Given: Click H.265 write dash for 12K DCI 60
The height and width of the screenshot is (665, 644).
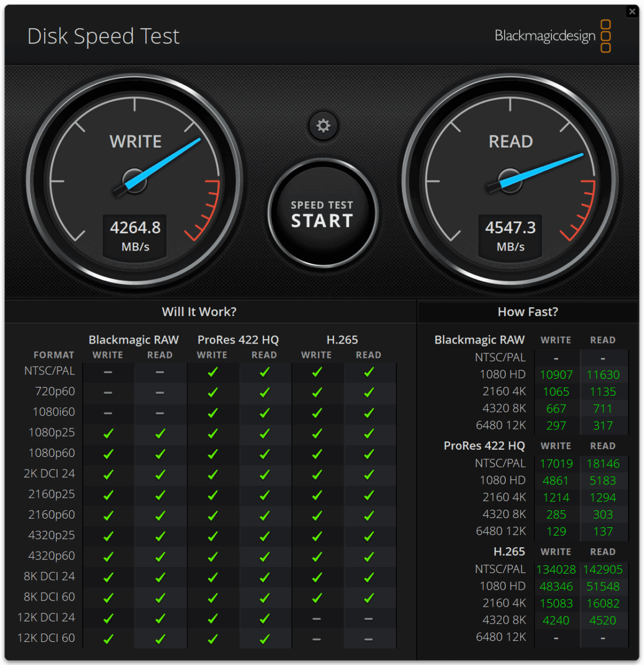Looking at the screenshot, I should pyautogui.click(x=316, y=639).
